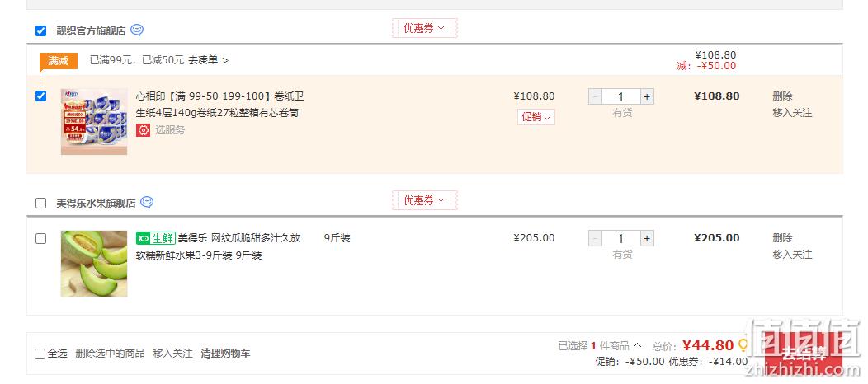Click 删除 for the tissue paper item
Image resolution: width=868 pixels, height=384 pixels.
click(x=782, y=96)
